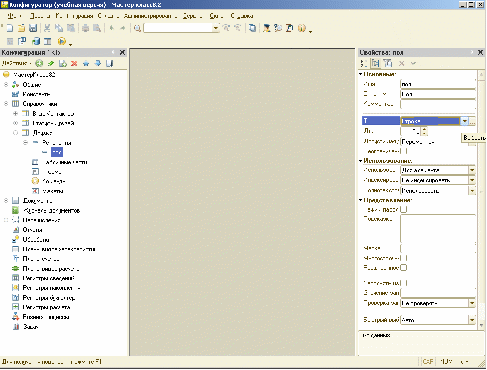Screen dimensions: 487x370
Task: Toggle the Расширенное редактирование checkbox
Action: (x=404, y=268)
